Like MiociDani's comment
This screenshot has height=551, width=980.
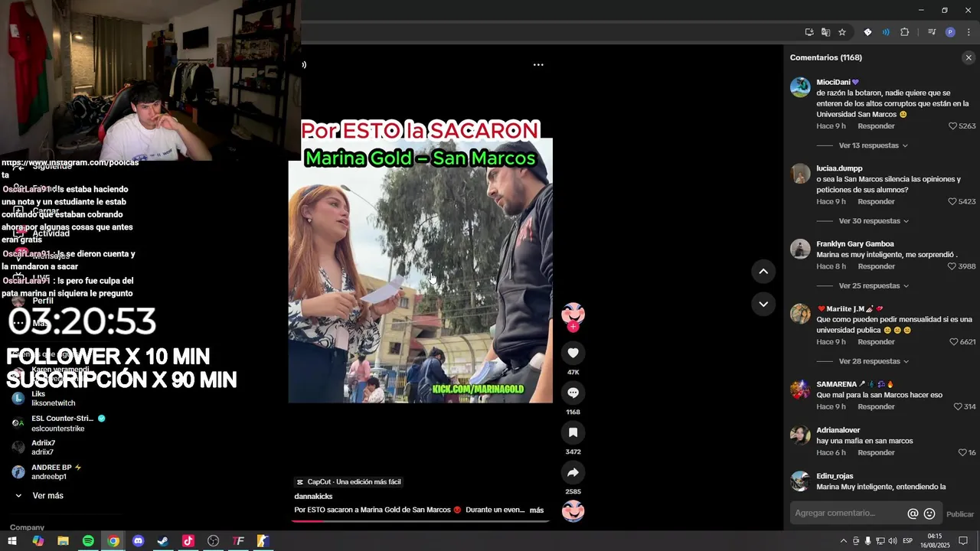pyautogui.click(x=953, y=126)
